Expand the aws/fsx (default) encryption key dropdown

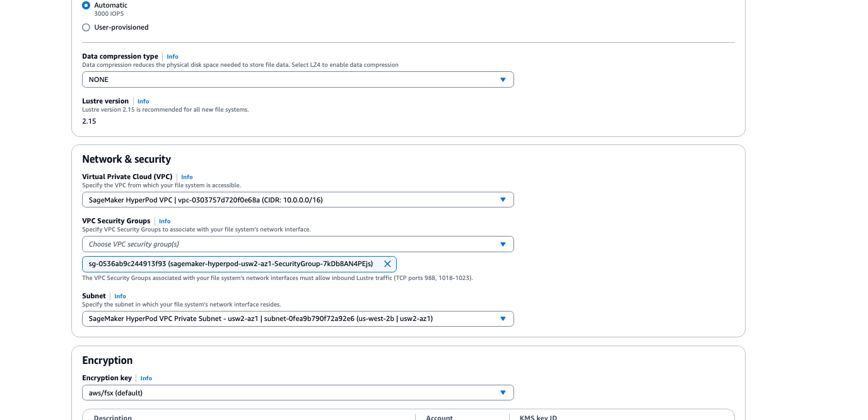point(298,393)
